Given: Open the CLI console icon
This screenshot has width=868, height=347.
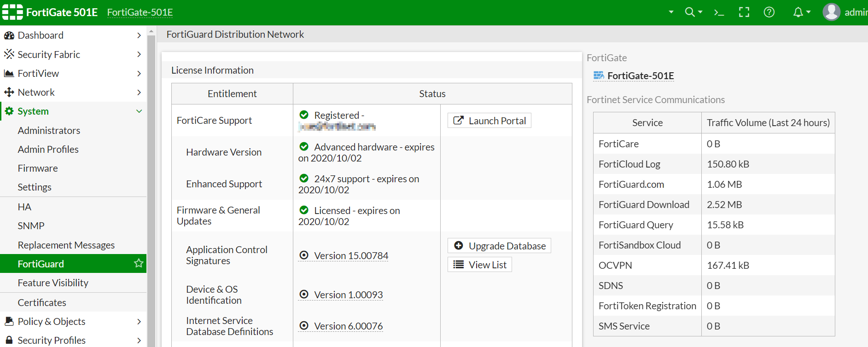Looking at the screenshot, I should click(719, 12).
